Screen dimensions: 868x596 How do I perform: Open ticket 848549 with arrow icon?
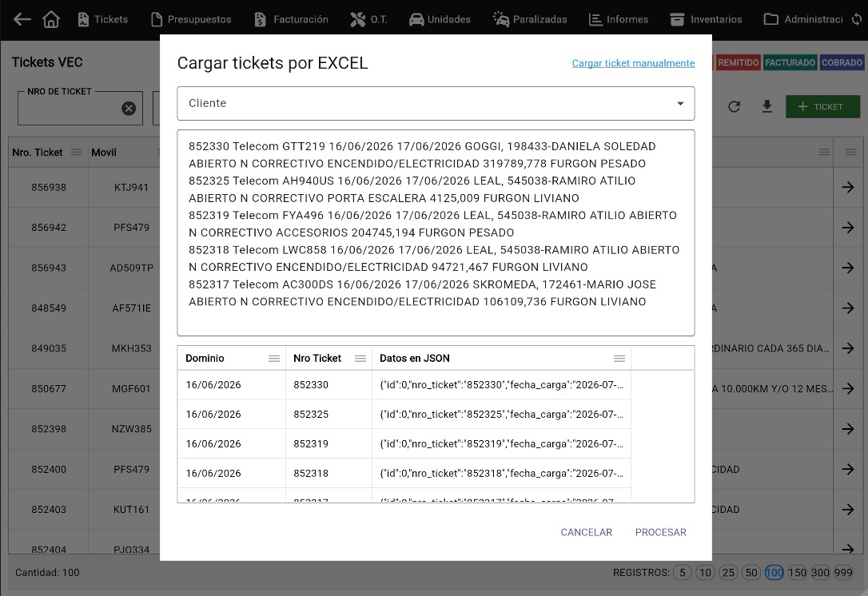click(x=847, y=308)
